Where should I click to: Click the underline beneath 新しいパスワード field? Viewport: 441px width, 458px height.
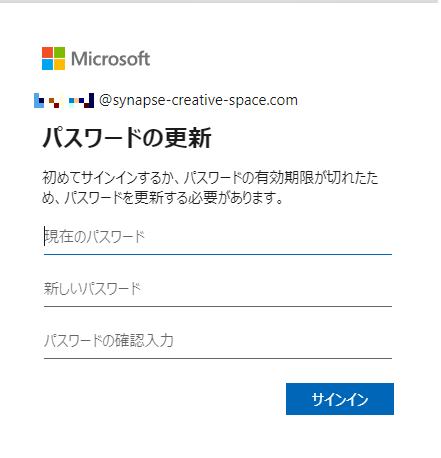click(x=218, y=306)
